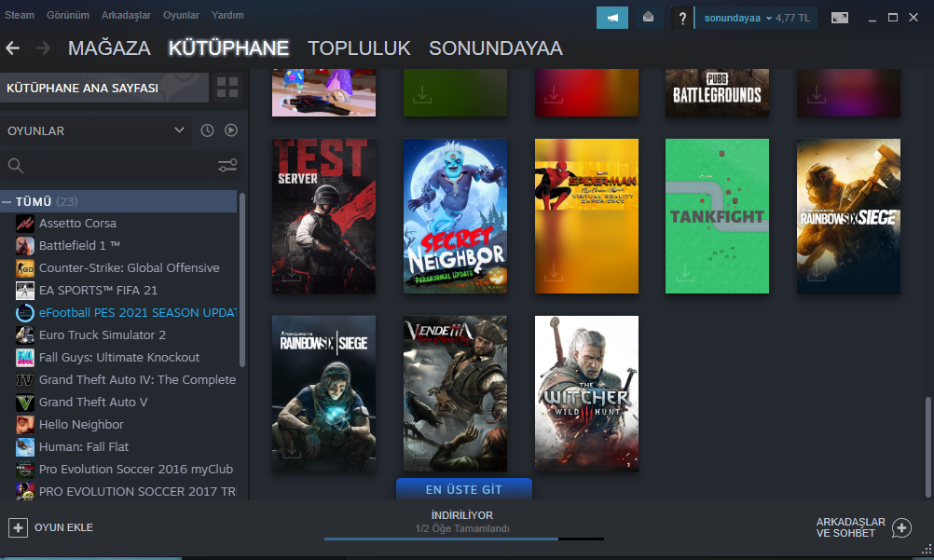The width and height of the screenshot is (934, 560).
Task: Go to the MAĞAZA tab
Action: pyautogui.click(x=109, y=48)
